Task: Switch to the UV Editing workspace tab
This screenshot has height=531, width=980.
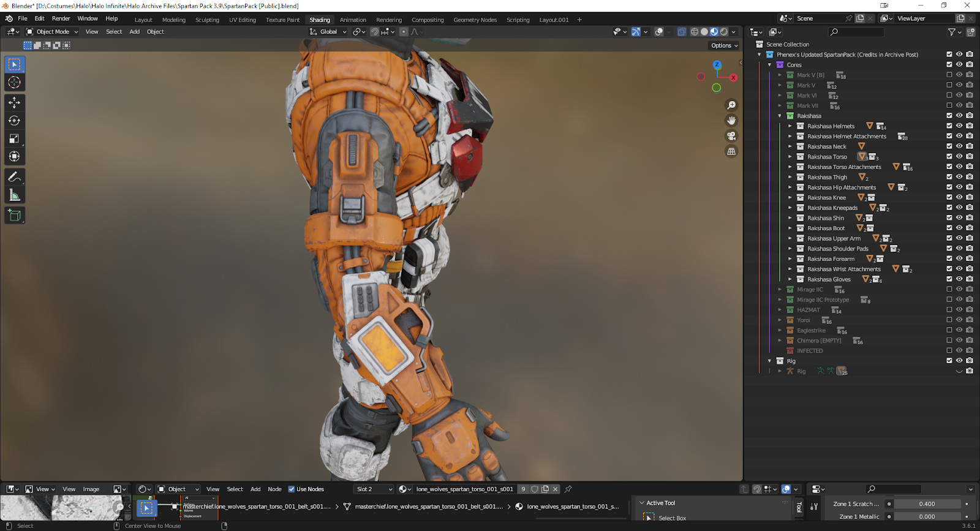Action: [243, 20]
